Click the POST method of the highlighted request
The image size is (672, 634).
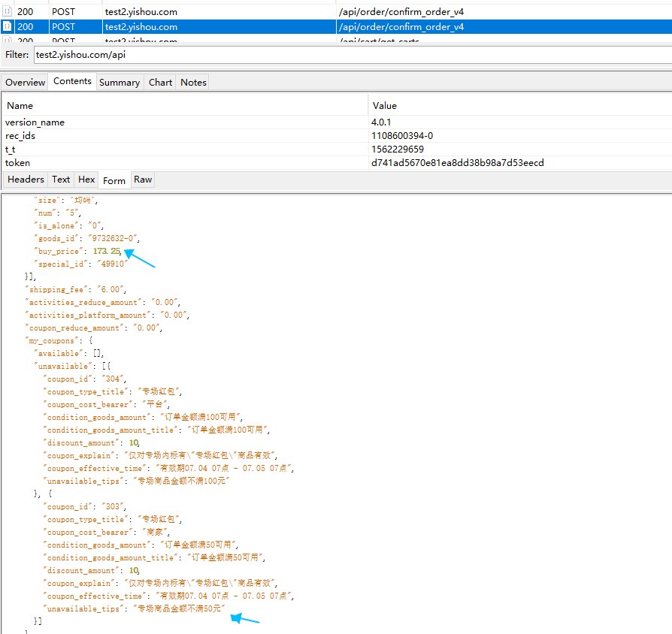pyautogui.click(x=63, y=26)
